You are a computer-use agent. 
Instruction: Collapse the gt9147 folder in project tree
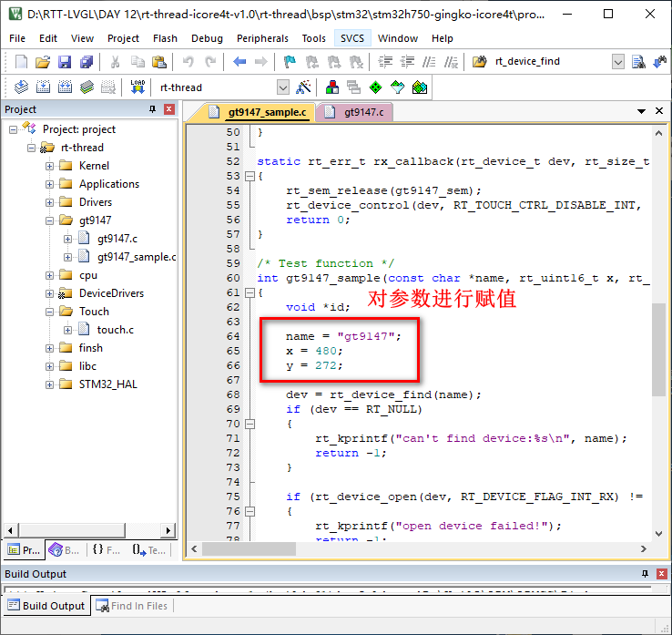pyautogui.click(x=50, y=220)
